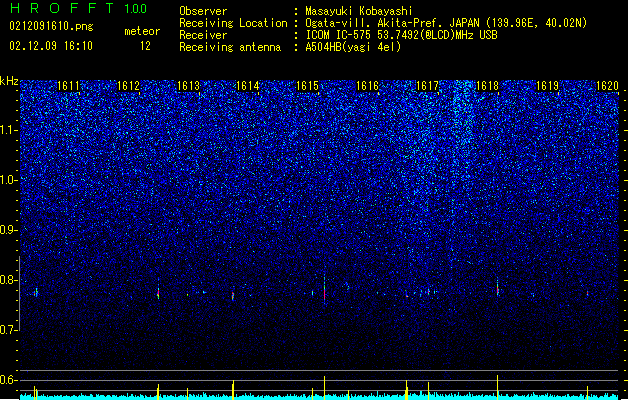Click the HROFFT title text
Viewport: 629px width, 400px height.
(x=62, y=8)
